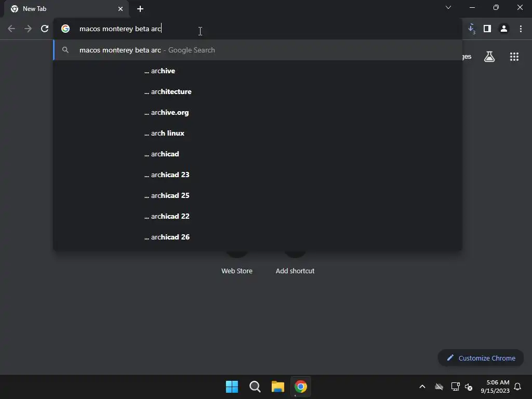
Task: Click the OneDrive cloud tray icon
Action: click(x=439, y=387)
